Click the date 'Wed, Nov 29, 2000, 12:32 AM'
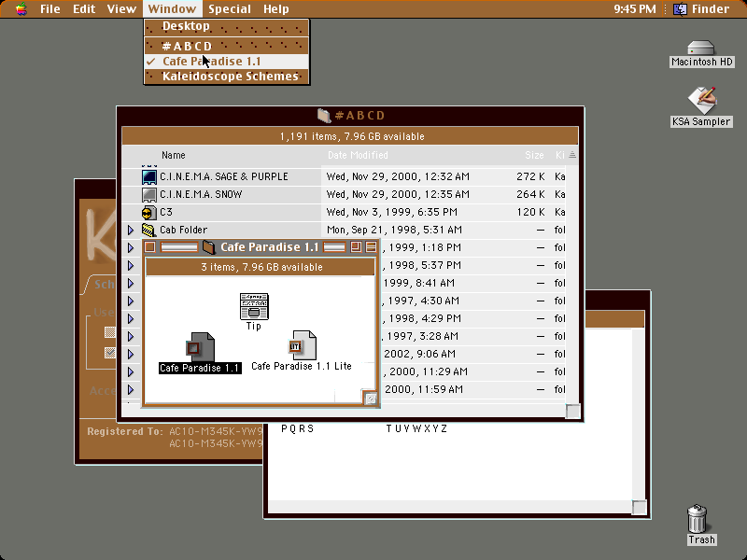Image resolution: width=747 pixels, height=560 pixels. click(x=398, y=176)
